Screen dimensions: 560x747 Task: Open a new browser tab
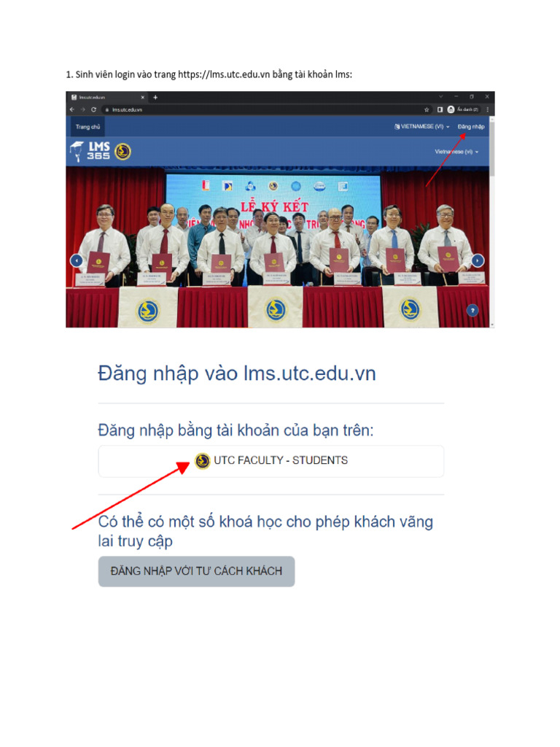(x=155, y=97)
